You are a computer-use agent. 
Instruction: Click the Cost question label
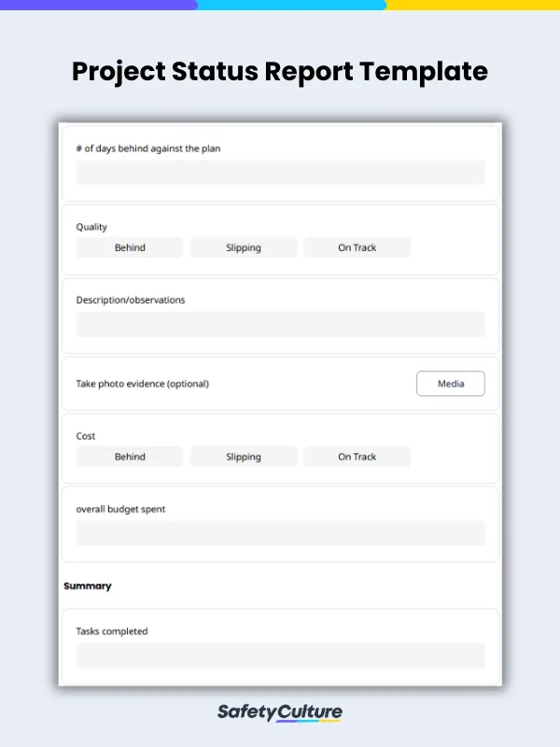pyautogui.click(x=85, y=436)
